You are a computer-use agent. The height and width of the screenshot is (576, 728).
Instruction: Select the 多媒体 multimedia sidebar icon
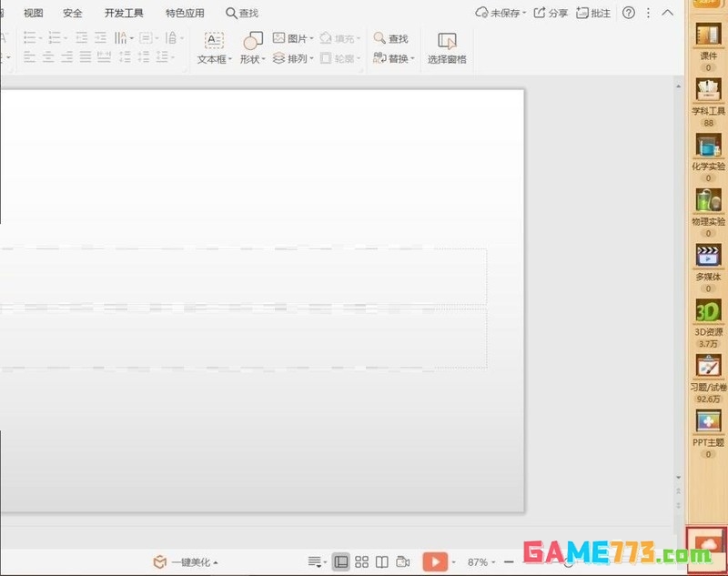[708, 257]
